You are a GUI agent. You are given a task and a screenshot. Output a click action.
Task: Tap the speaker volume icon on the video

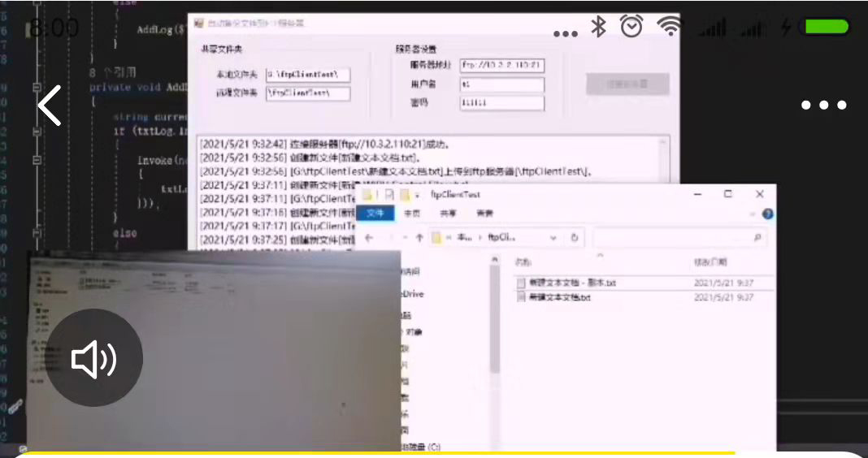click(x=93, y=358)
